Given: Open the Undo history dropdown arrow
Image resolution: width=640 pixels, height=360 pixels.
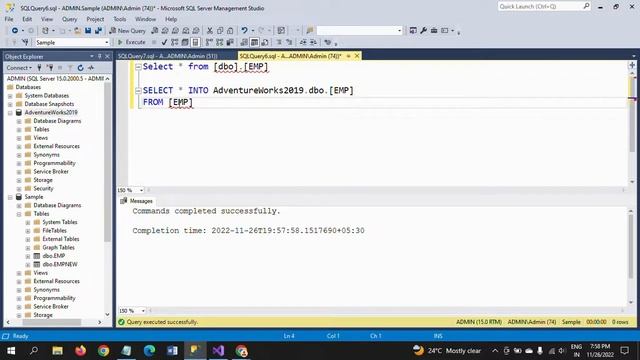Looking at the screenshot, I should coord(253,31).
